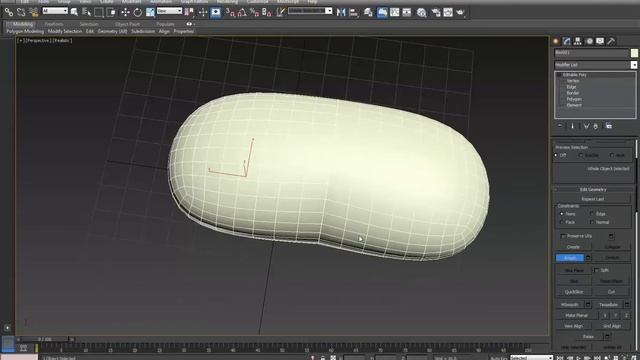
Task: Open Select by Name dialog
Action: pos(86,13)
